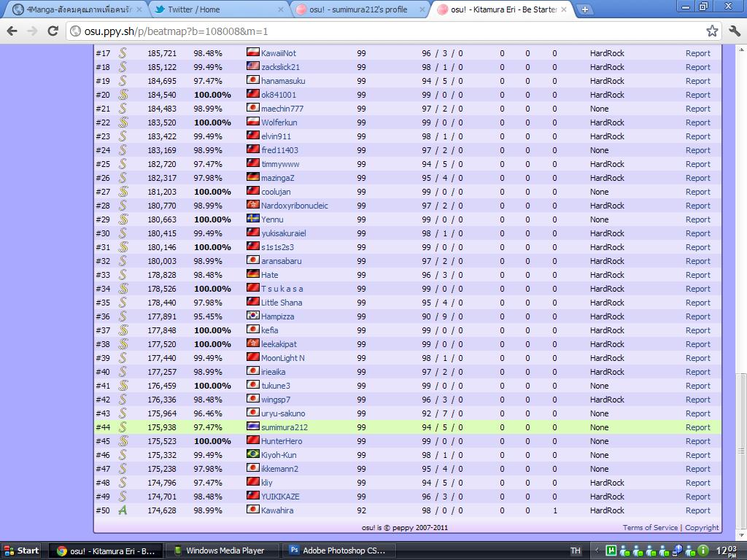Click the A rank icon in row #50
Image resolution: width=747 pixels, height=560 pixels.
[123, 510]
